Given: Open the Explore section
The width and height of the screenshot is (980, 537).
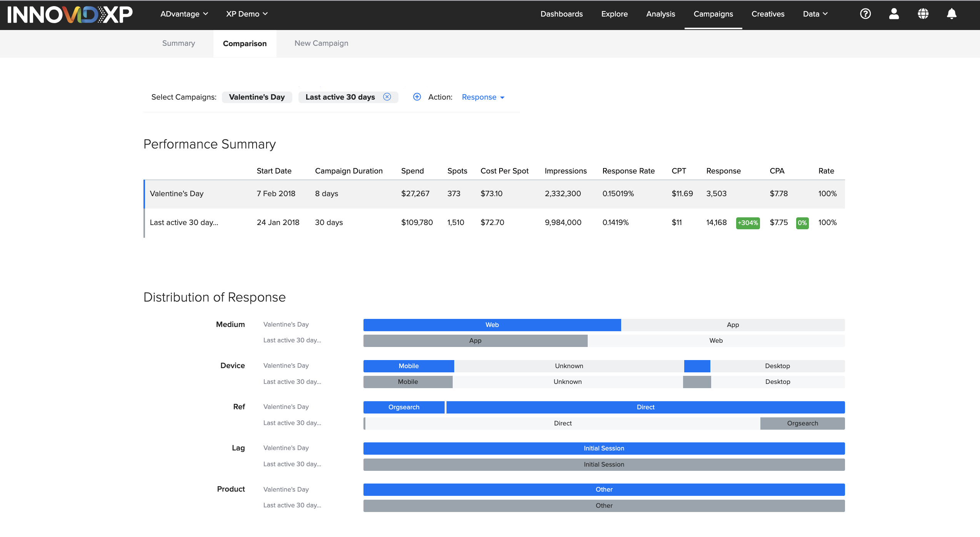Looking at the screenshot, I should [614, 14].
